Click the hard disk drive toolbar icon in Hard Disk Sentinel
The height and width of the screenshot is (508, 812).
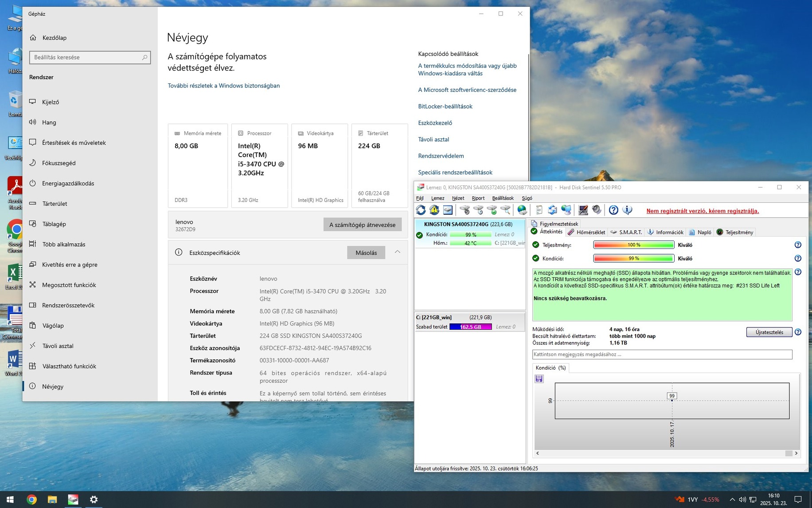(x=448, y=210)
